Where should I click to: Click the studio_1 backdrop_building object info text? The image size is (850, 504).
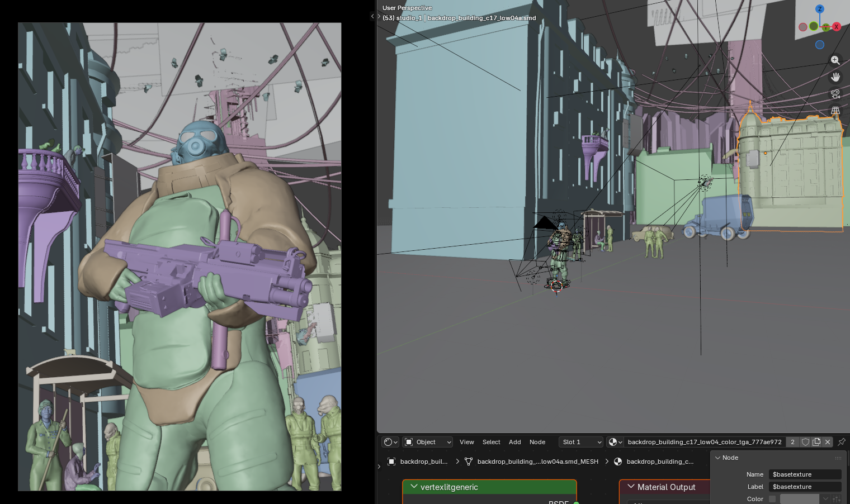(459, 18)
